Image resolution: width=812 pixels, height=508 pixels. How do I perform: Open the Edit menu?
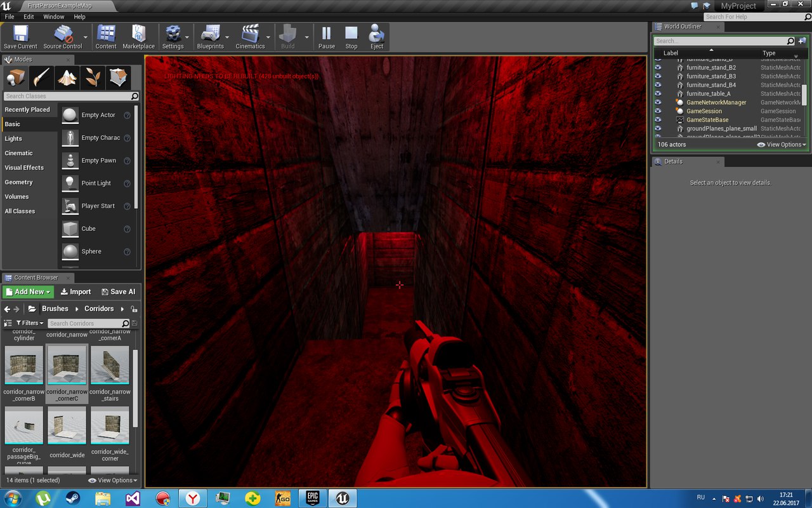pyautogui.click(x=29, y=17)
